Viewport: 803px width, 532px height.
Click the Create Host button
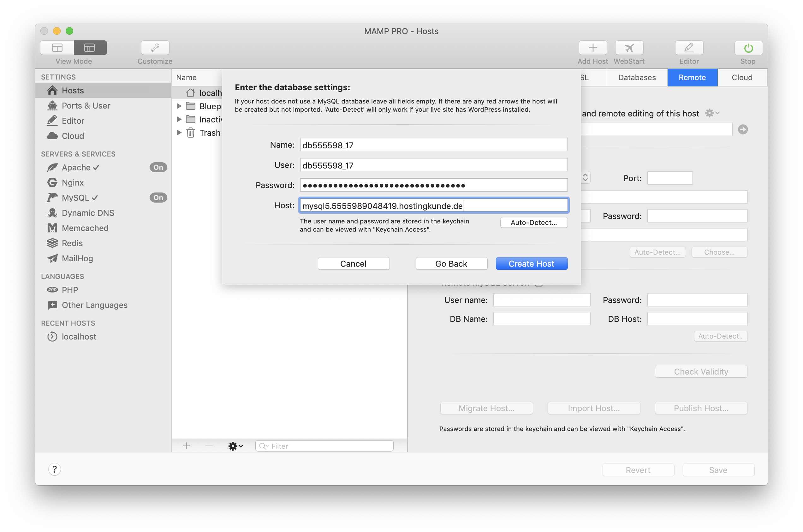(531, 263)
